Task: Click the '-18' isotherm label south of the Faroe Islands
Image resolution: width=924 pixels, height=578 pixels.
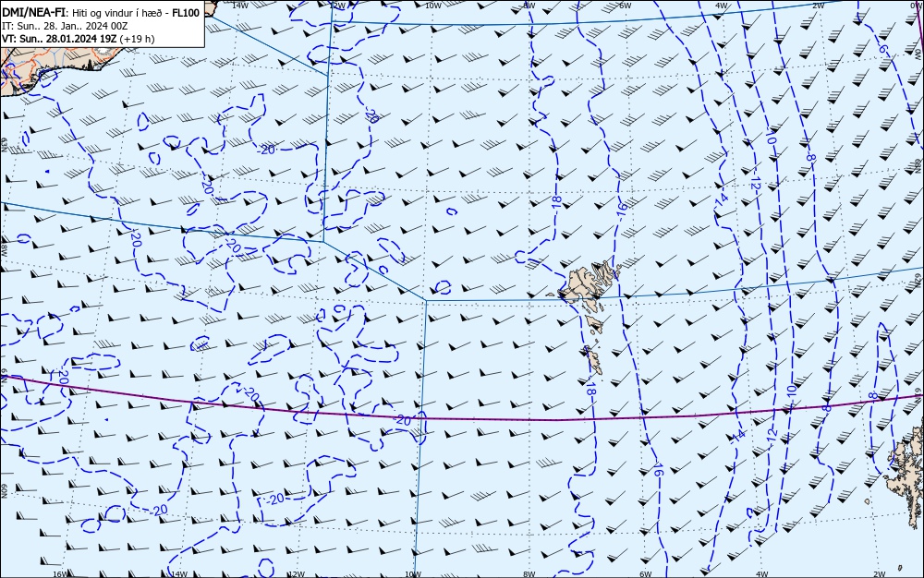Action: 591,387
